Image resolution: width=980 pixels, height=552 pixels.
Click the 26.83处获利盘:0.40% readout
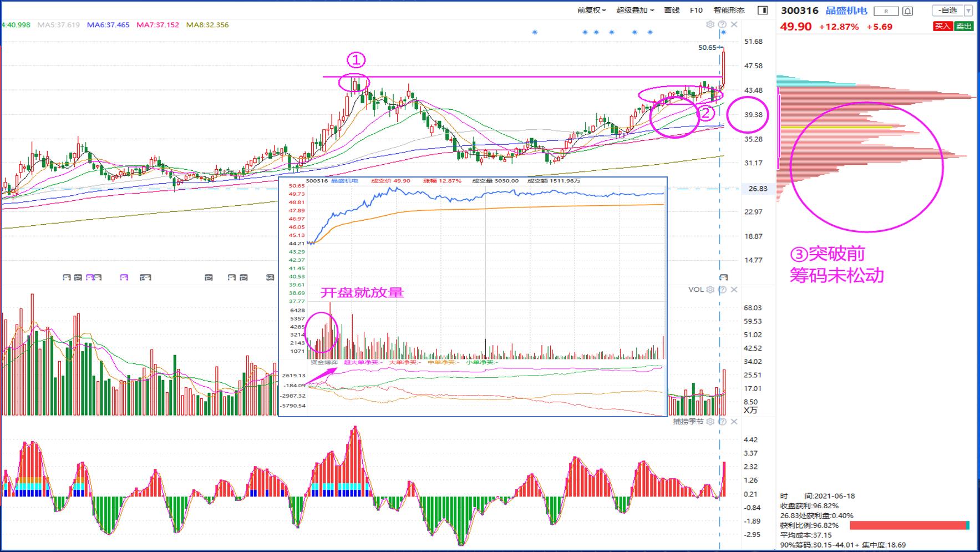817,516
